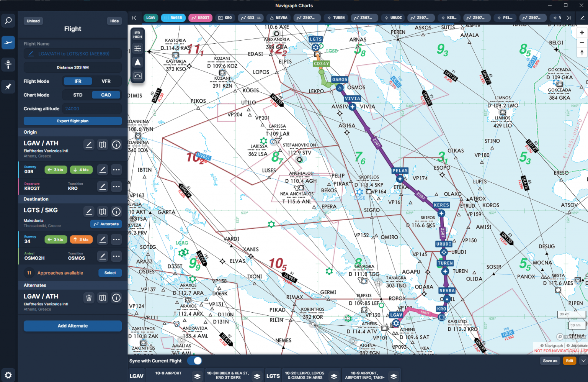Select IFR flight mode
This screenshot has width=588, height=382.
coord(78,81)
